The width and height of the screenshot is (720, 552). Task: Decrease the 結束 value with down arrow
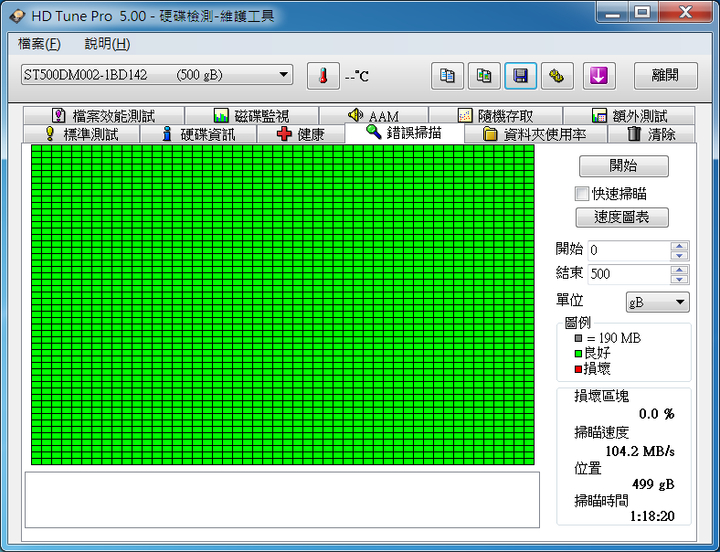(679, 279)
